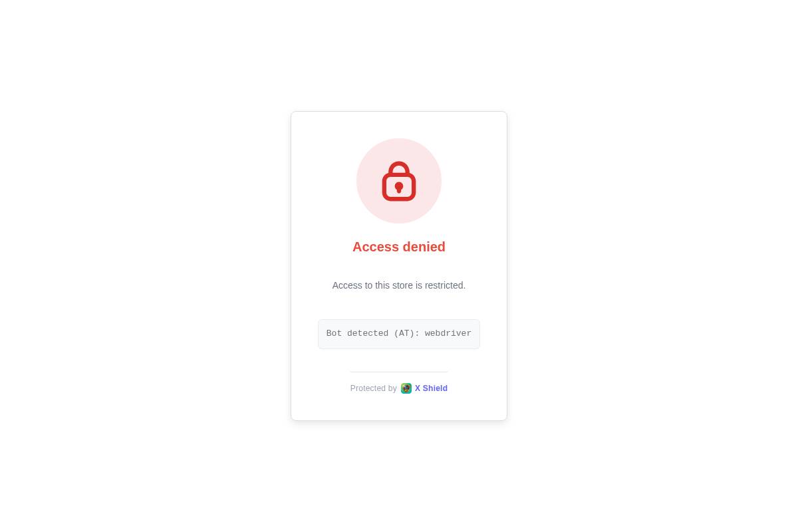Click the word restricted in message
This screenshot has width=798, height=532.
[445, 285]
